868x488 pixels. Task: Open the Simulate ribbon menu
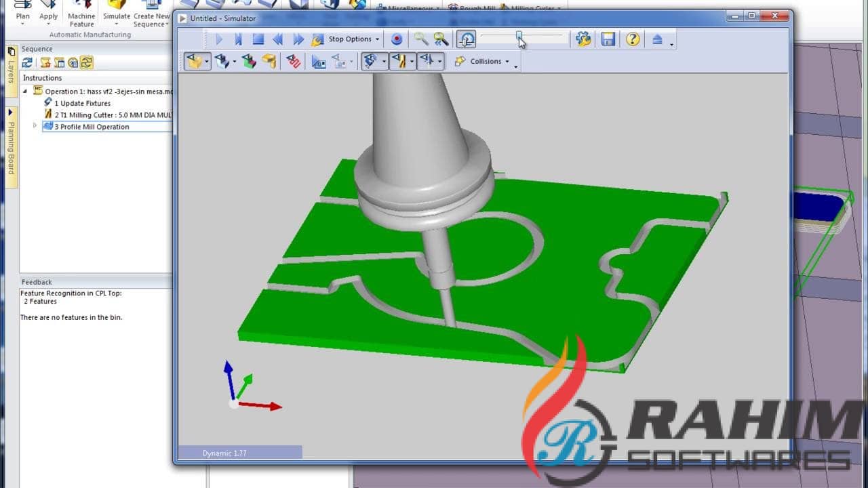coord(117,13)
